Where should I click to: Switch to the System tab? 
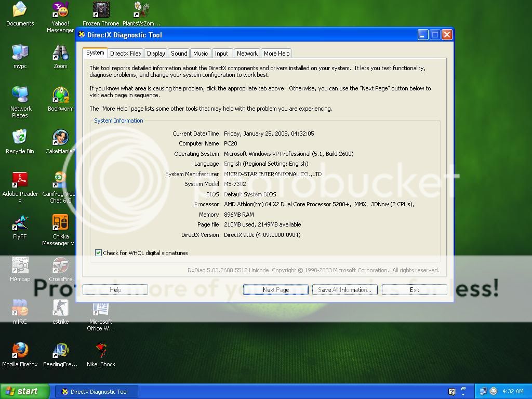click(95, 52)
